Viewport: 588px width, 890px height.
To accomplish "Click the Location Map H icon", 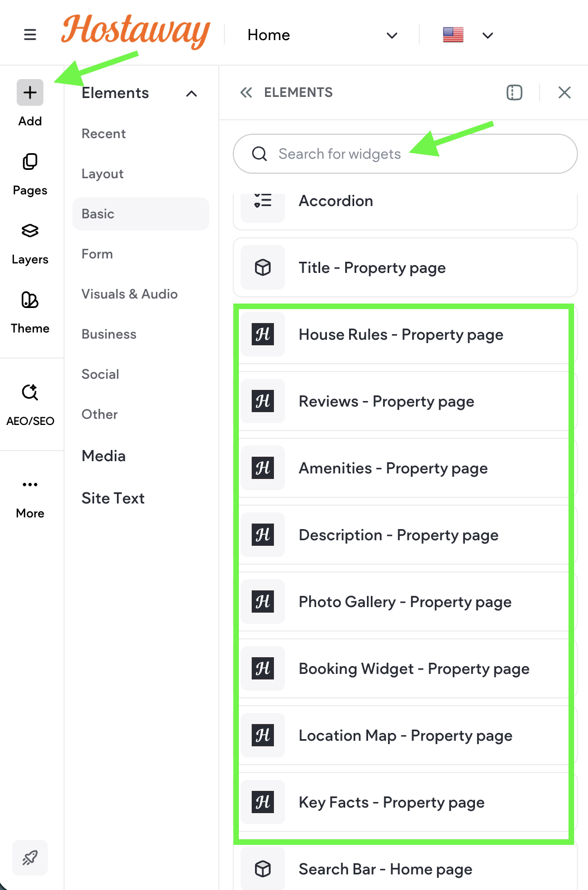I will (263, 735).
